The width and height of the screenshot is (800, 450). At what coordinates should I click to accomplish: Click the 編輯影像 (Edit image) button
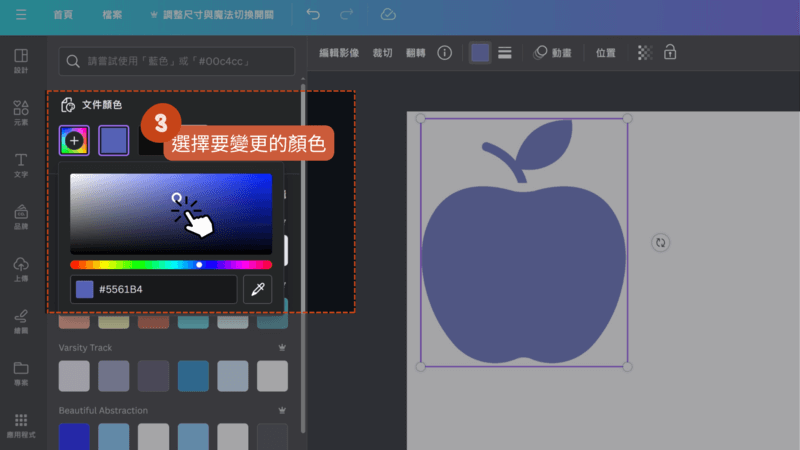pyautogui.click(x=338, y=53)
